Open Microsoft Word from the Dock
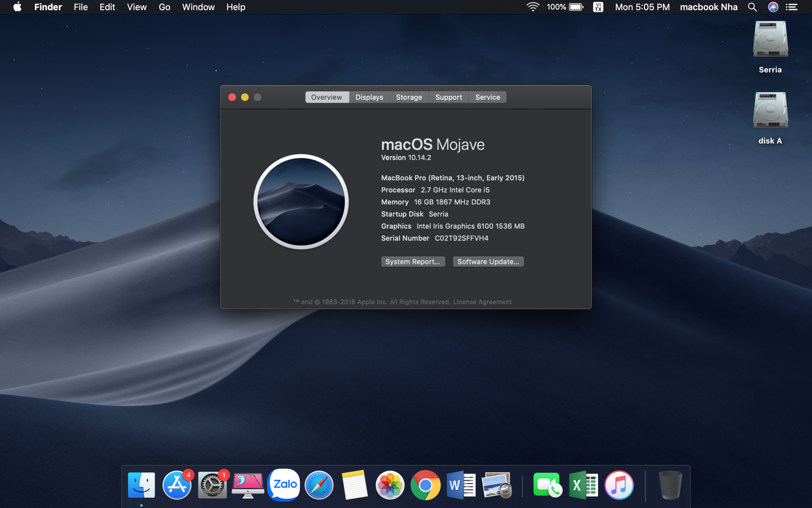Viewport: 812px width, 508px height. coord(461,485)
